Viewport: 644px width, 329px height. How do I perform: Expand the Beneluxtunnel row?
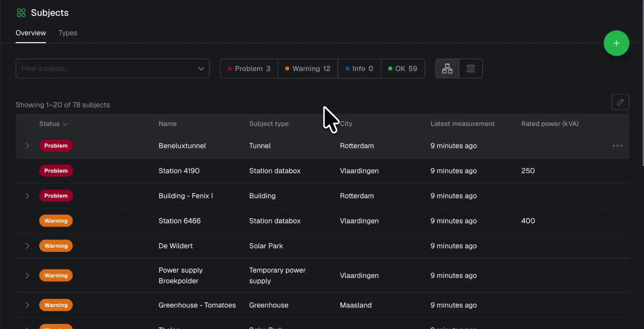click(x=27, y=146)
